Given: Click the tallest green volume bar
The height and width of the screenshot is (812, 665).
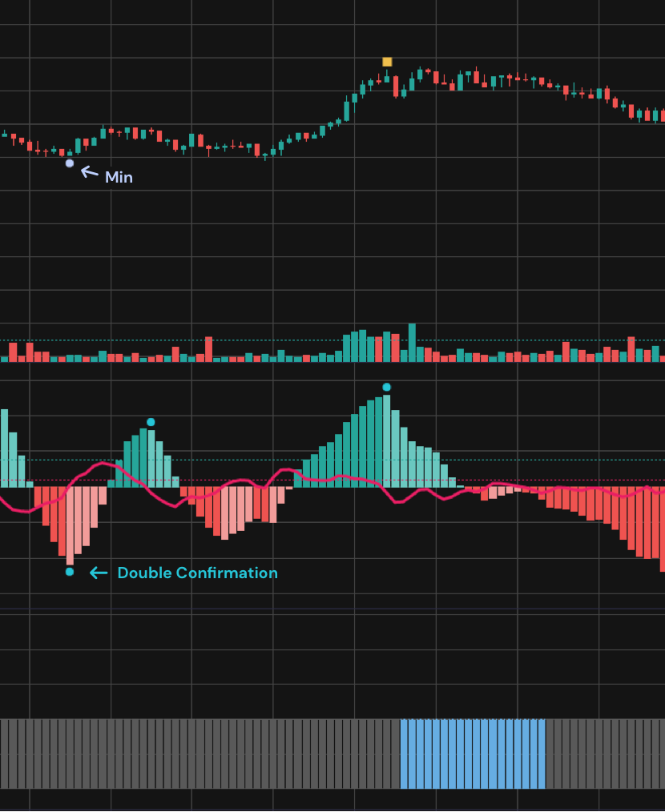Looking at the screenshot, I should [412, 343].
